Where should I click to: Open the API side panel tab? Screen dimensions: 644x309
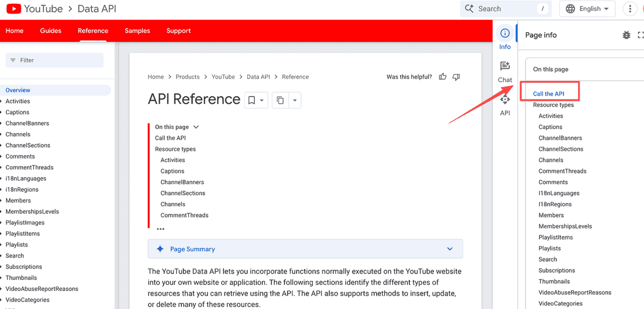505,105
